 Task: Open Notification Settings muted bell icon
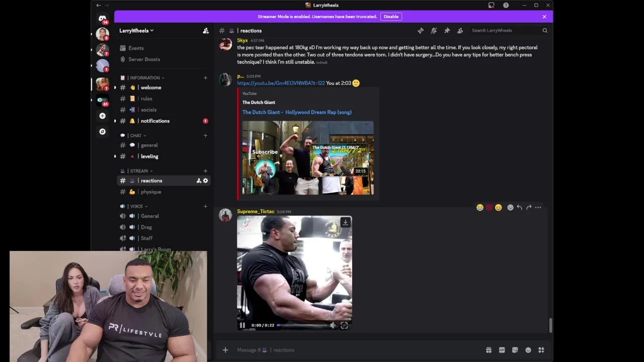434,31
